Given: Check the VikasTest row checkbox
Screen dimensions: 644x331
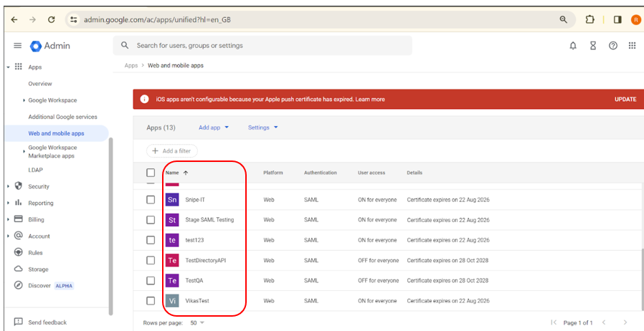Looking at the screenshot, I should point(151,301).
